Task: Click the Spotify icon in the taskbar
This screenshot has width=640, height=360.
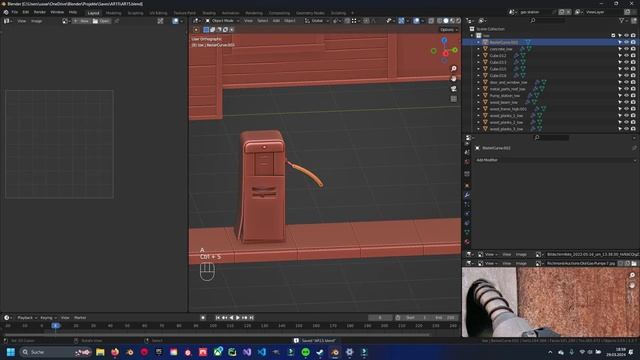Action: pos(306,352)
